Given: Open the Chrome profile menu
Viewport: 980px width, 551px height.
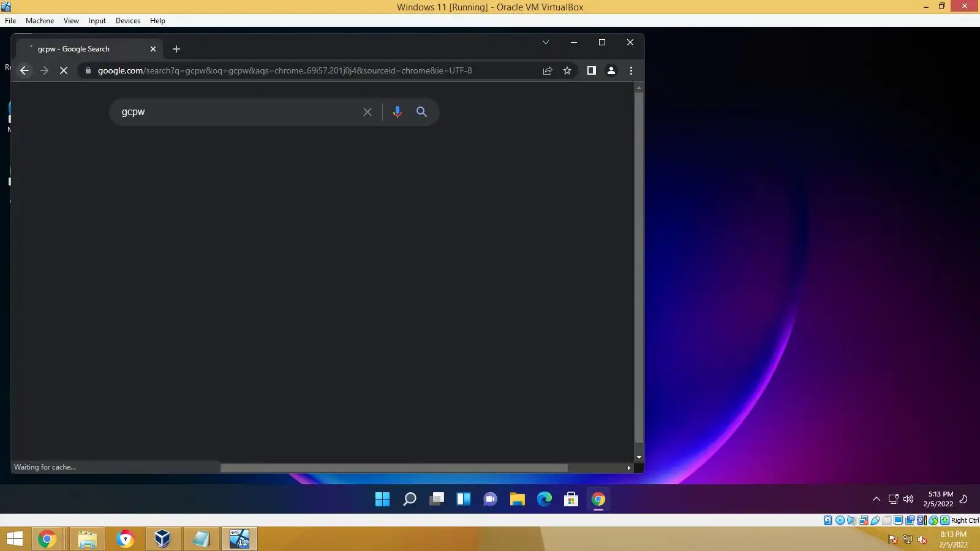Looking at the screenshot, I should 611,70.
